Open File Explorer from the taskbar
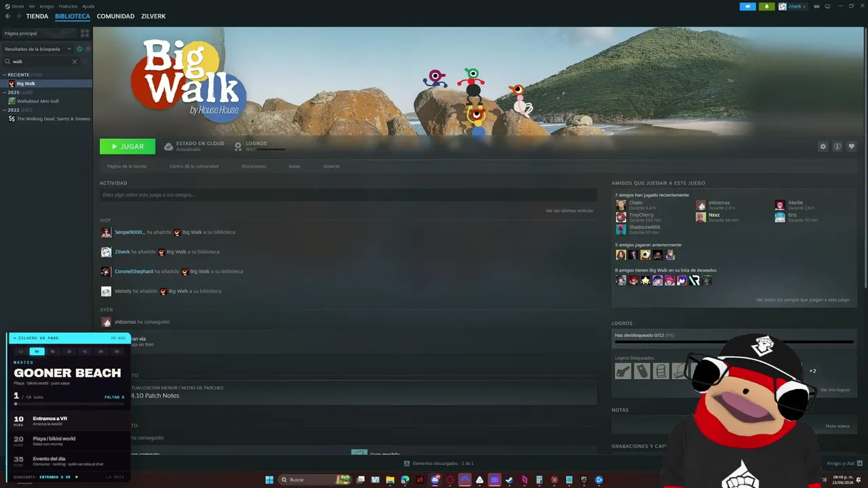Image resolution: width=868 pixels, height=488 pixels. point(390,480)
